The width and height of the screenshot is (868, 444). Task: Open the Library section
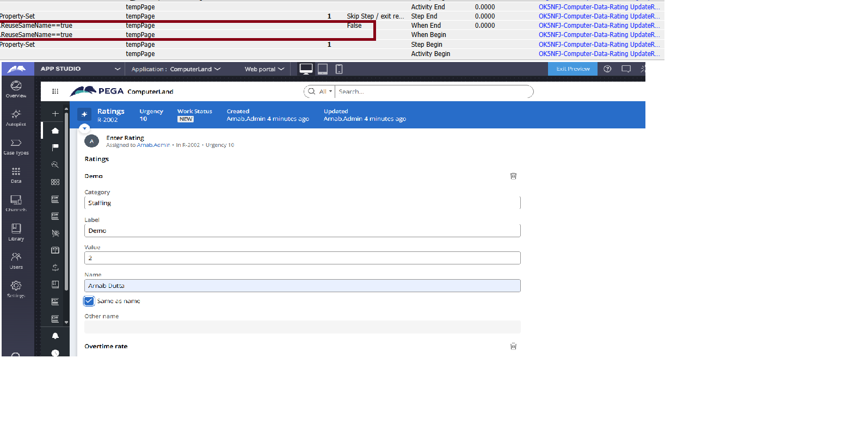(16, 232)
